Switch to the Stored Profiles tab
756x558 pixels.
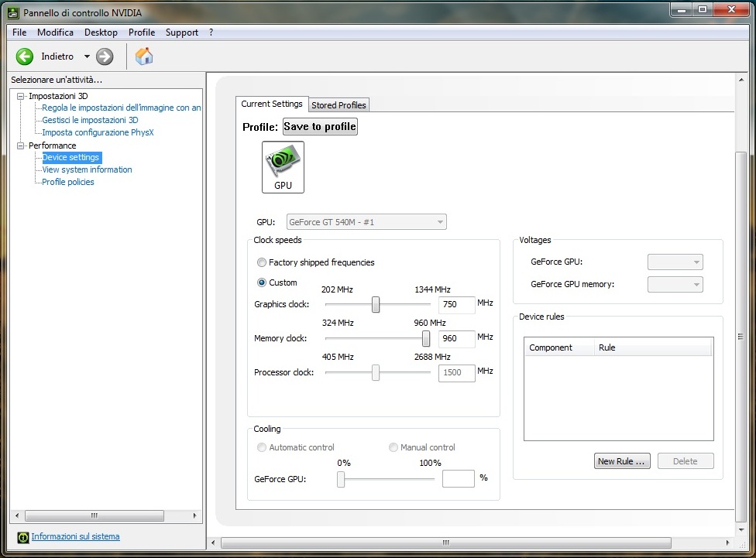tap(338, 105)
